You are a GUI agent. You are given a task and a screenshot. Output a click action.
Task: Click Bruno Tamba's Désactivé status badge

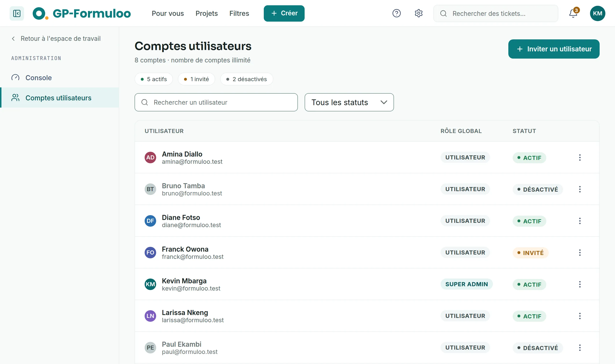(537, 189)
